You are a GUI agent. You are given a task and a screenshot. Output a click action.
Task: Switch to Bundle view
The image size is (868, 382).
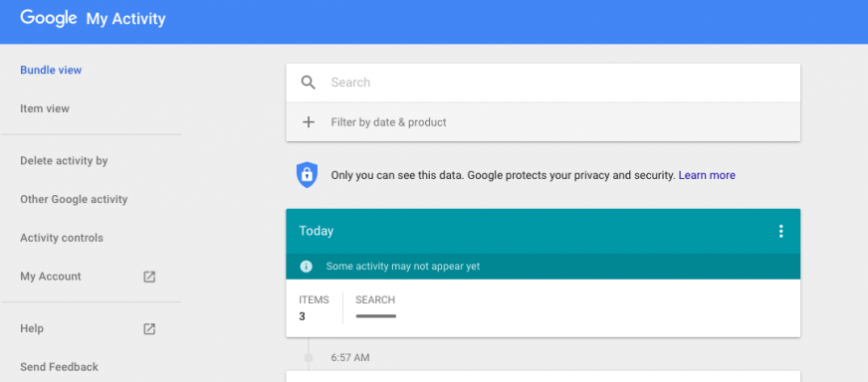(x=51, y=71)
